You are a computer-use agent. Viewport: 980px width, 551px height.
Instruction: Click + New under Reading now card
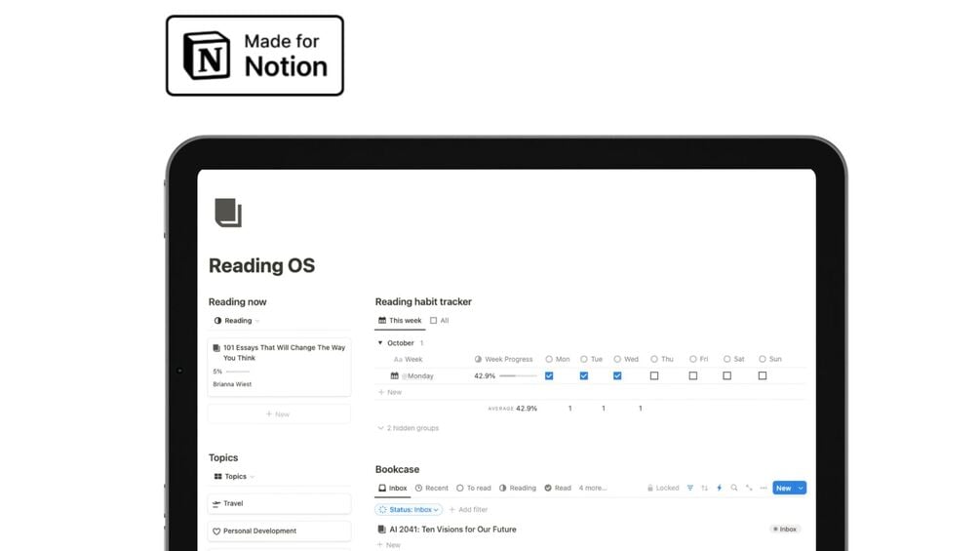coord(279,414)
